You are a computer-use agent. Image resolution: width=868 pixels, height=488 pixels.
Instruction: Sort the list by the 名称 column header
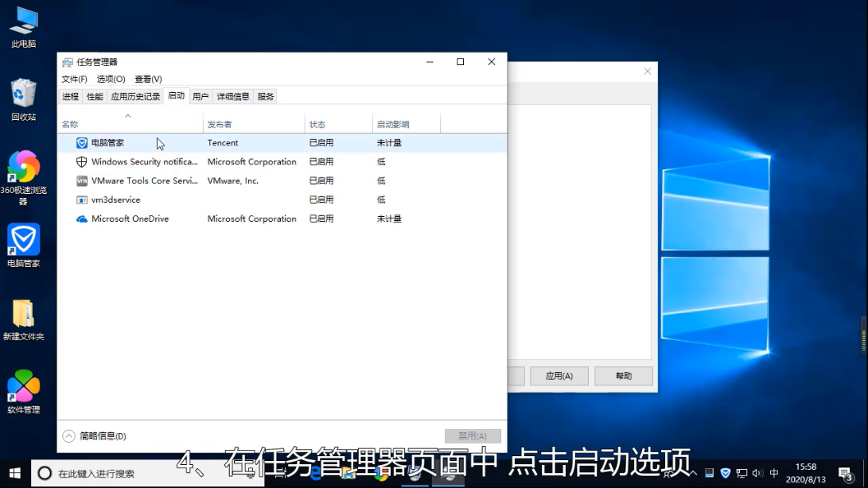tap(71, 125)
